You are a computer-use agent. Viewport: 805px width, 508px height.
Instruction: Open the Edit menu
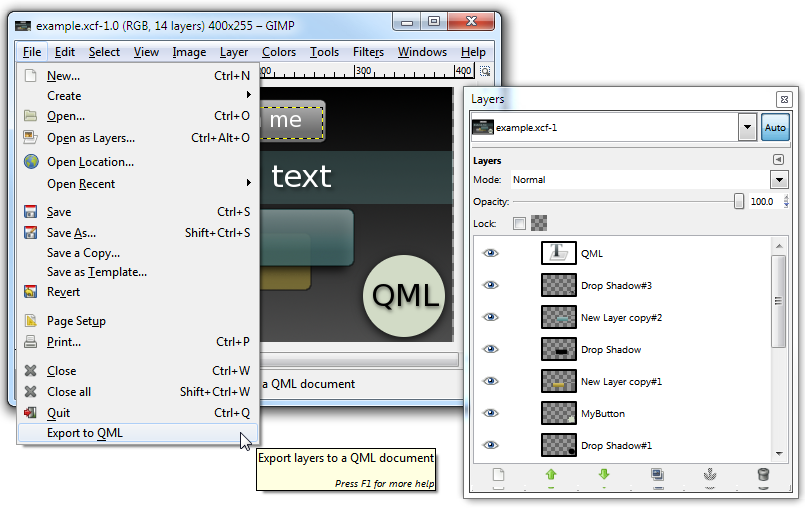[65, 52]
